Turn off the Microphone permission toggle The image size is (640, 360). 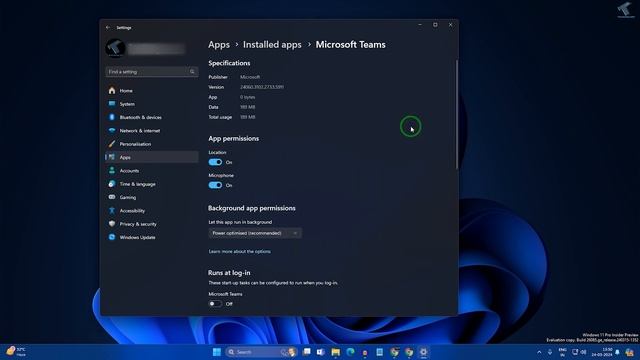[215, 185]
